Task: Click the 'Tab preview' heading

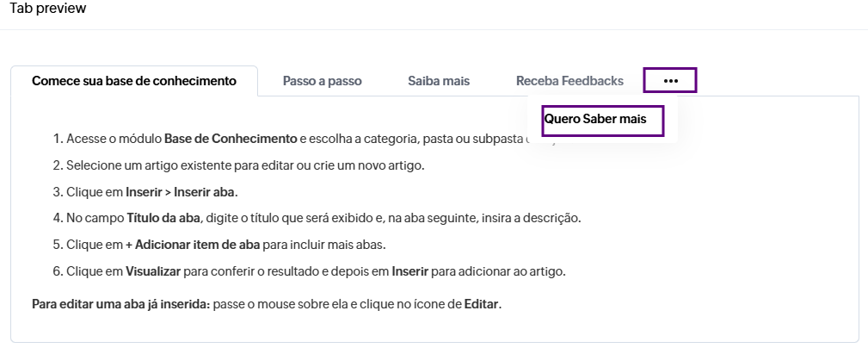Action: coord(48,9)
